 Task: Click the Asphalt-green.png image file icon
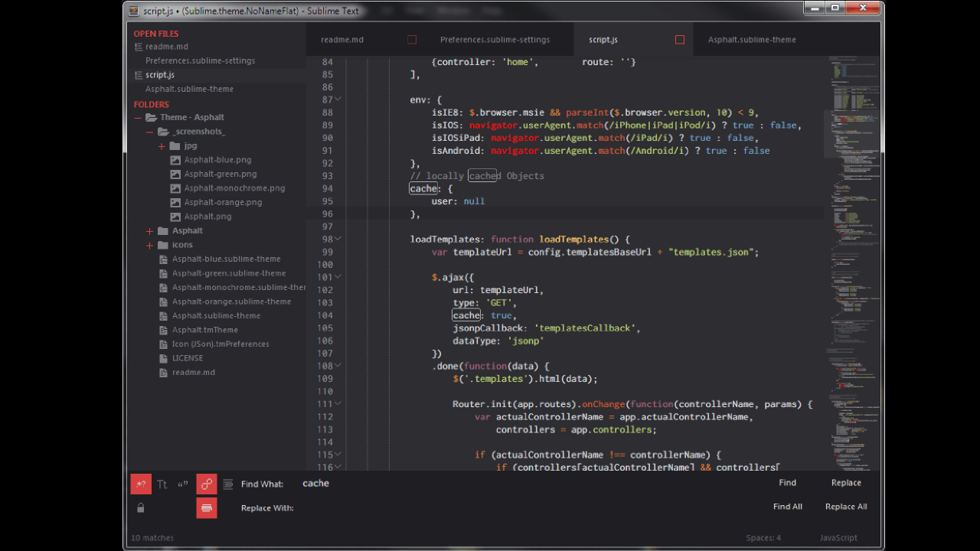[175, 174]
